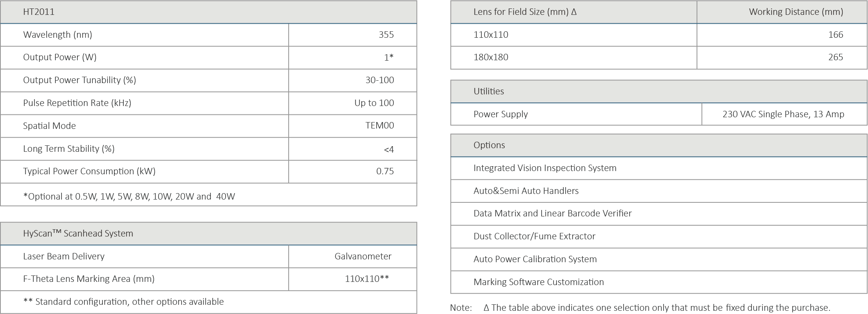Select the Wavelength (nm) row label

coord(57,35)
